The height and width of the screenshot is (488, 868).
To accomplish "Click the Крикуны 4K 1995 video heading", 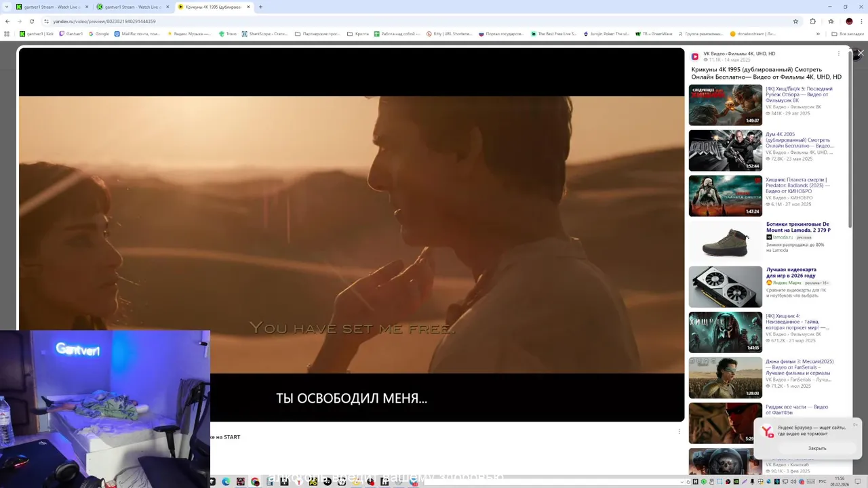I will pyautogui.click(x=766, y=73).
